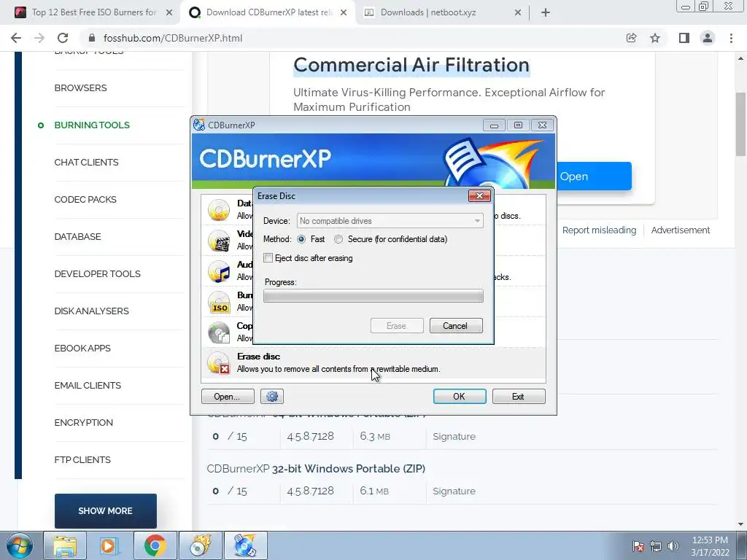Viewport: 747px width, 560px height.
Task: Open the Chrome three-dot menu
Action: [x=731, y=38]
